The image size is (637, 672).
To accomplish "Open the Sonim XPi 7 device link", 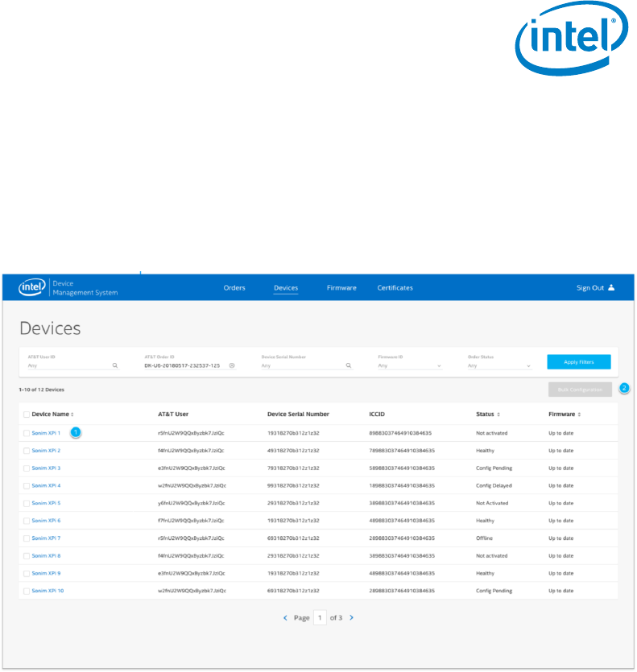I will coord(46,538).
